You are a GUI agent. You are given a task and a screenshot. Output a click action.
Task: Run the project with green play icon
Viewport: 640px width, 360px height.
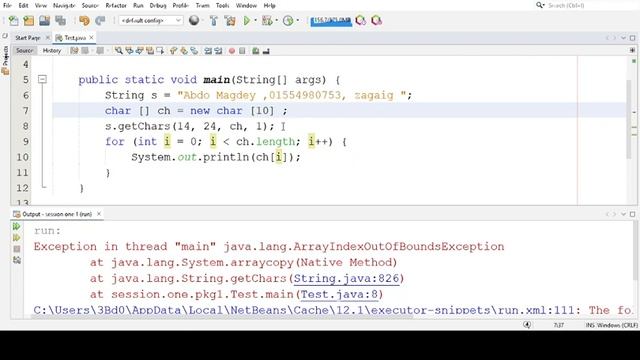point(247,20)
